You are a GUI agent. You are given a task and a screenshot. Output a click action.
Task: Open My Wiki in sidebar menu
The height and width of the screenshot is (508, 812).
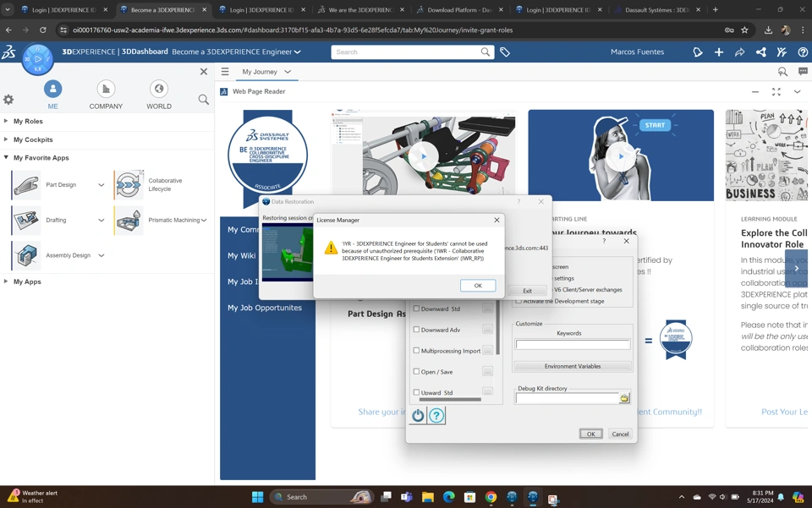[241, 255]
